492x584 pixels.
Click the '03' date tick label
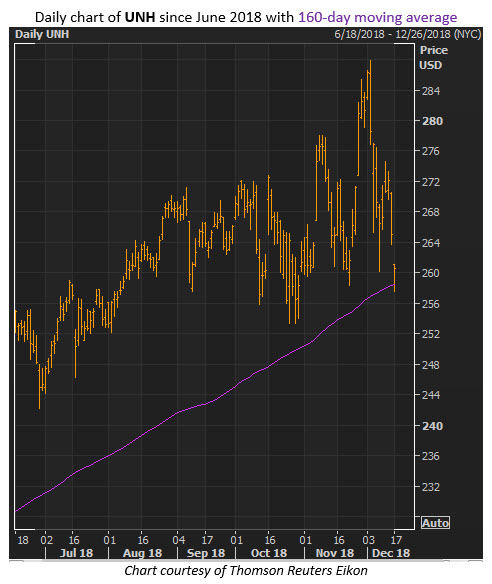pyautogui.click(x=369, y=540)
